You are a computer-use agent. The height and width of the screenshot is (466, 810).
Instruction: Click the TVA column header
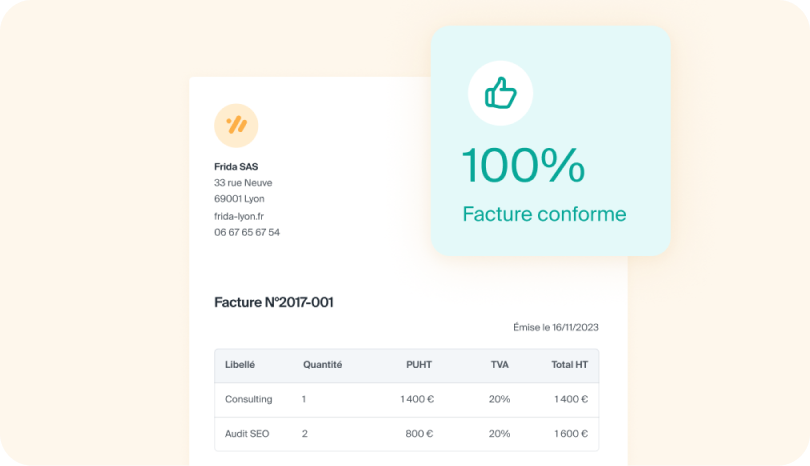coord(499,365)
